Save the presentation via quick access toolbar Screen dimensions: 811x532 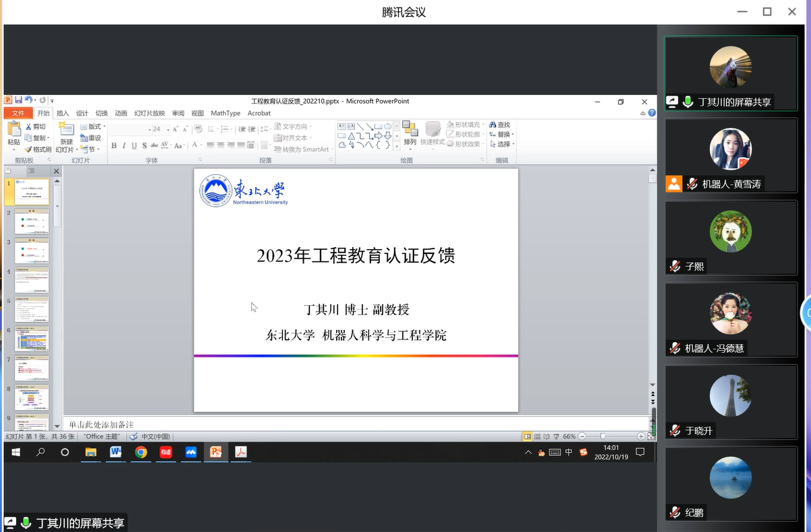(x=18, y=100)
